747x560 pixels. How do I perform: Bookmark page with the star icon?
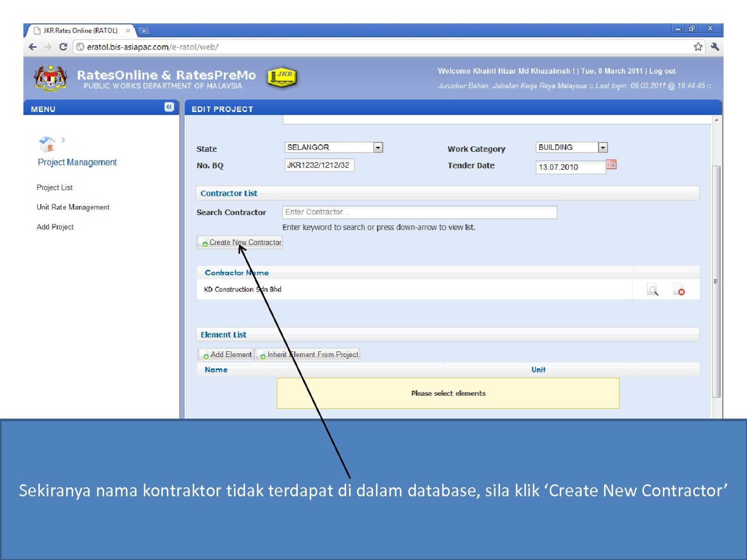click(x=698, y=47)
